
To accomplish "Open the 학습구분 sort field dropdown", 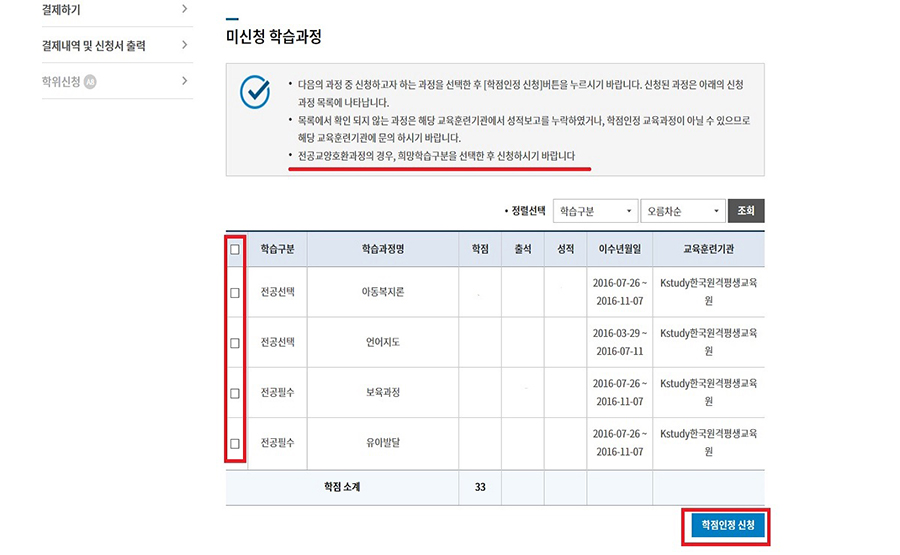I will (594, 211).
